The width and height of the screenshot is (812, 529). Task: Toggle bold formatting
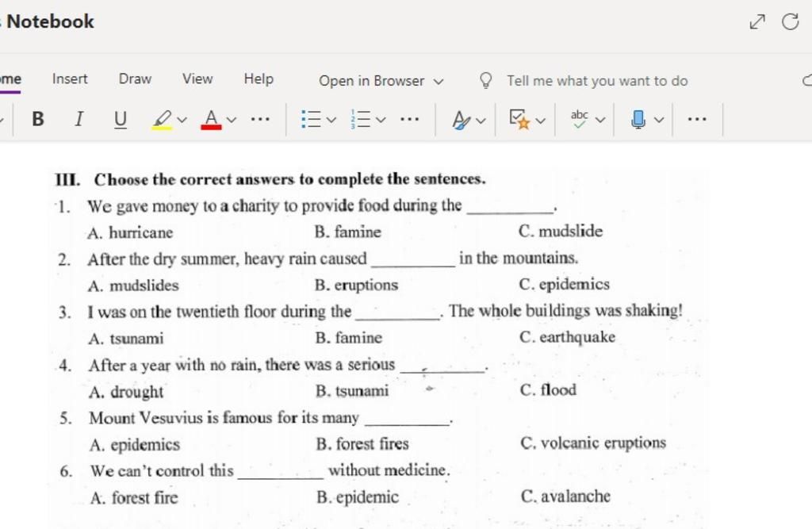38,119
